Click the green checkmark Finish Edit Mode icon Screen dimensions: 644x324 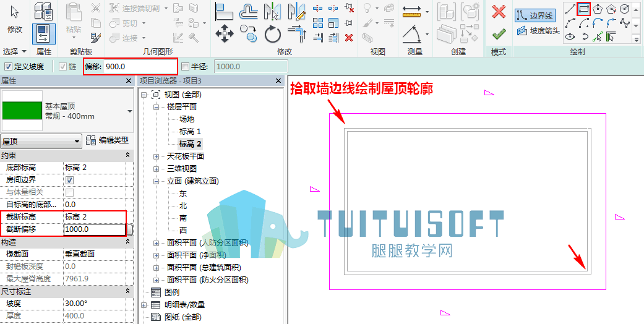coord(499,33)
